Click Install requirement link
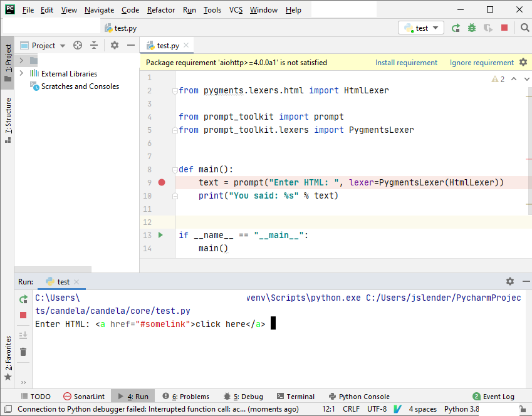 point(406,63)
